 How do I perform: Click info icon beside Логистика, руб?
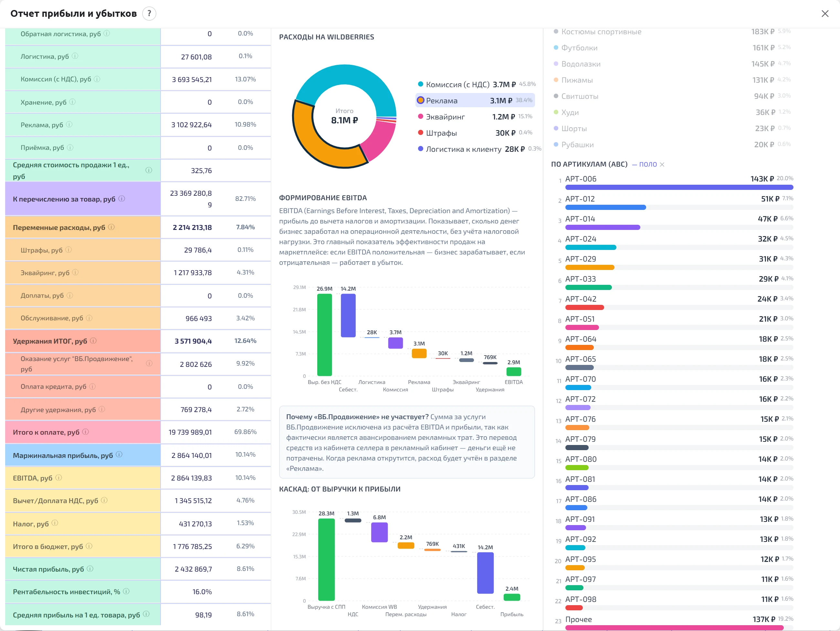pyautogui.click(x=75, y=56)
